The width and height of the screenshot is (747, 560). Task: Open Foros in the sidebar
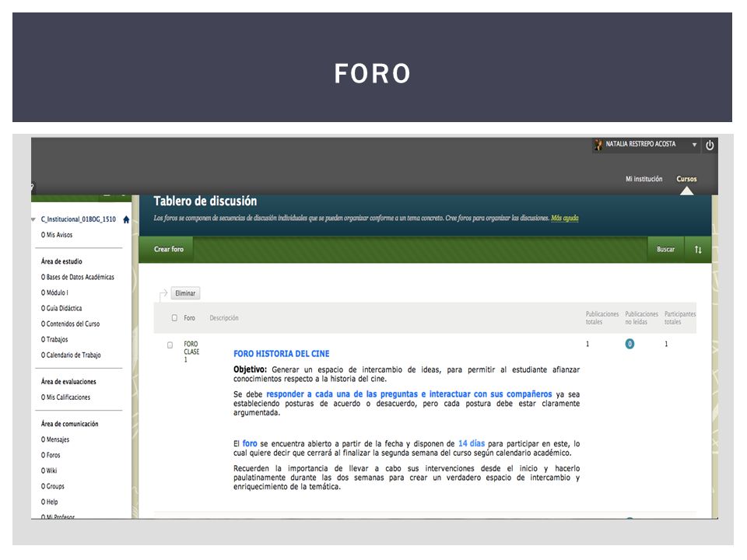tap(51, 455)
